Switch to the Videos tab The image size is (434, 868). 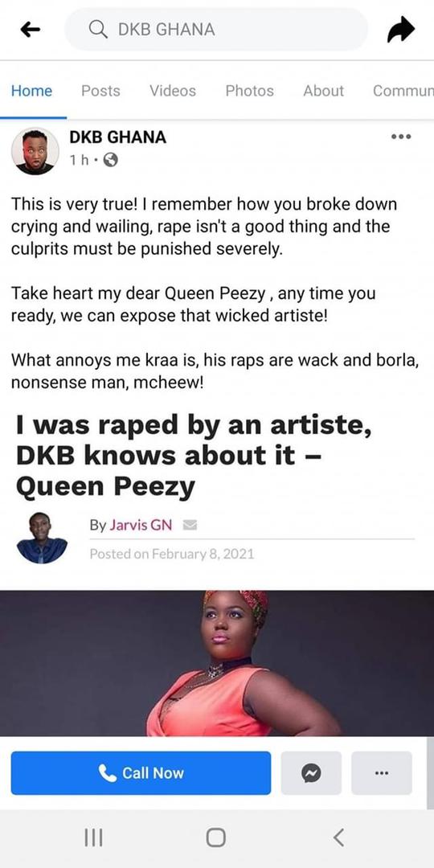pyautogui.click(x=173, y=91)
